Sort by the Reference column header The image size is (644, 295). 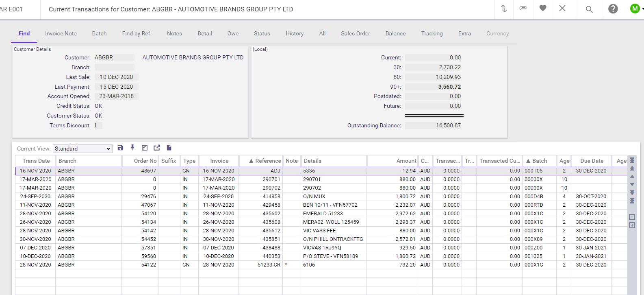click(x=260, y=161)
